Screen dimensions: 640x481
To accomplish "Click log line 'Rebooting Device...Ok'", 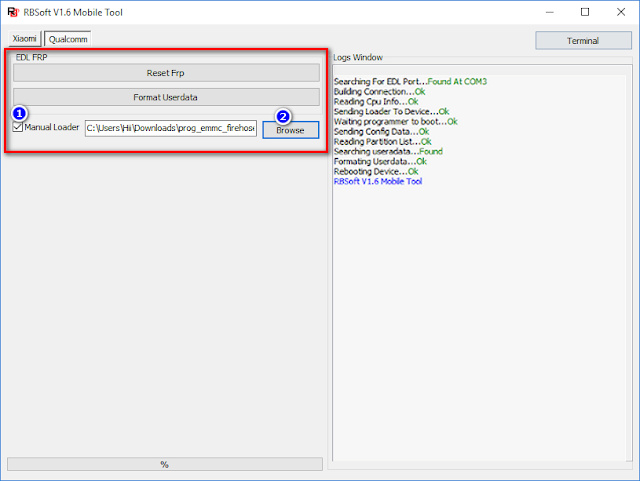I will tap(376, 171).
